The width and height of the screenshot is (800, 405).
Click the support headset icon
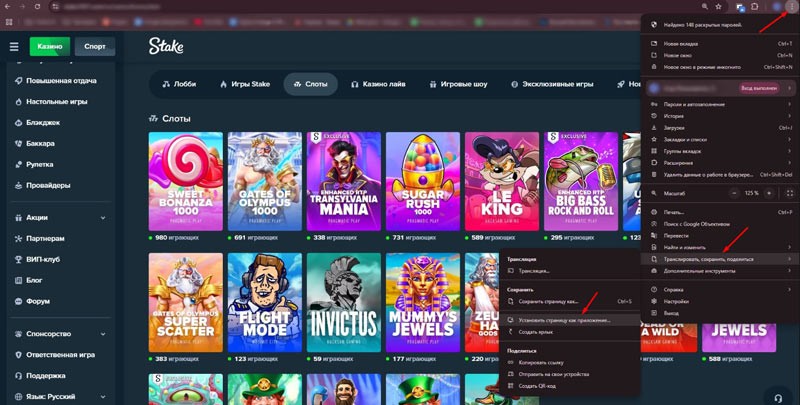[778, 395]
